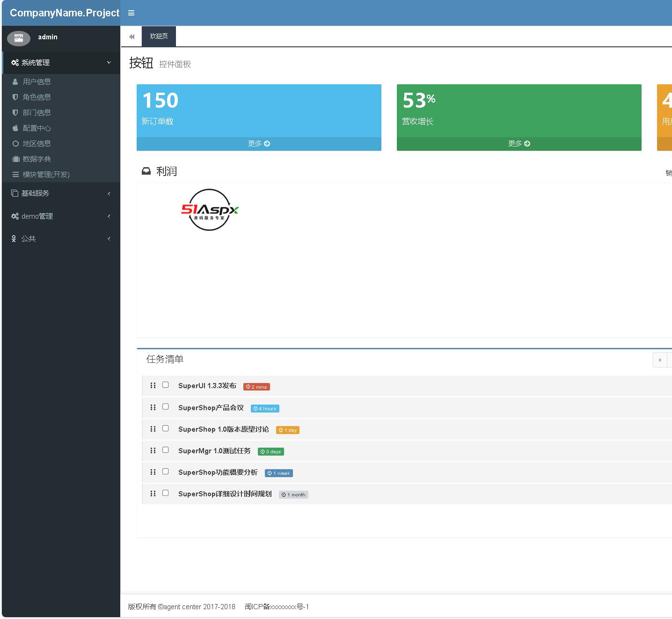Click the hamburger sidebar toggle icon
Screen dimensions: 672x619
131,13
